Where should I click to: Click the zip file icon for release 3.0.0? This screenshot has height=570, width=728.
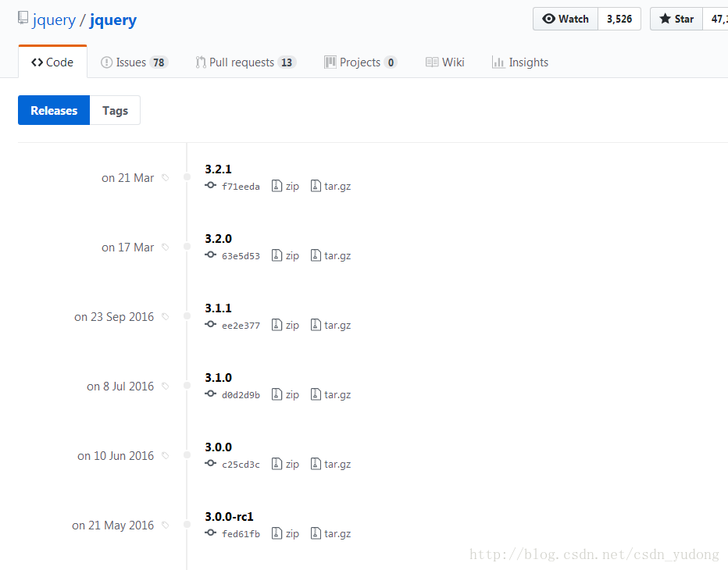click(x=277, y=464)
